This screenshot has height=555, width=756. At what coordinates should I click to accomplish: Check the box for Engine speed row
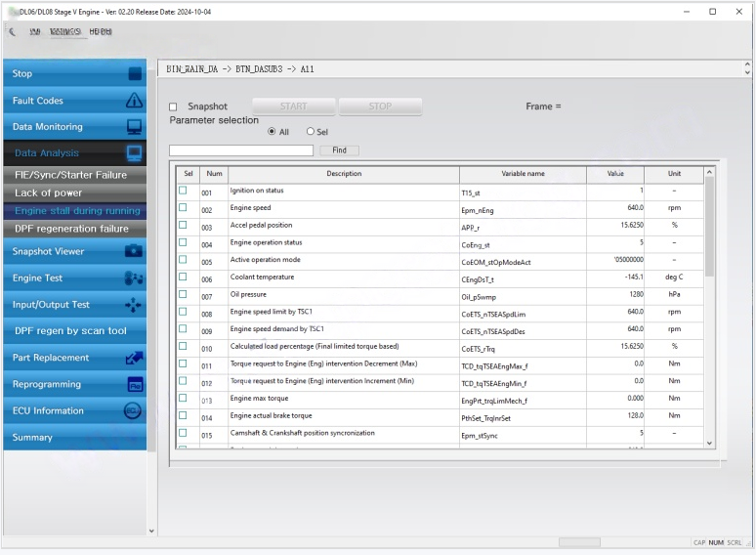click(x=183, y=208)
